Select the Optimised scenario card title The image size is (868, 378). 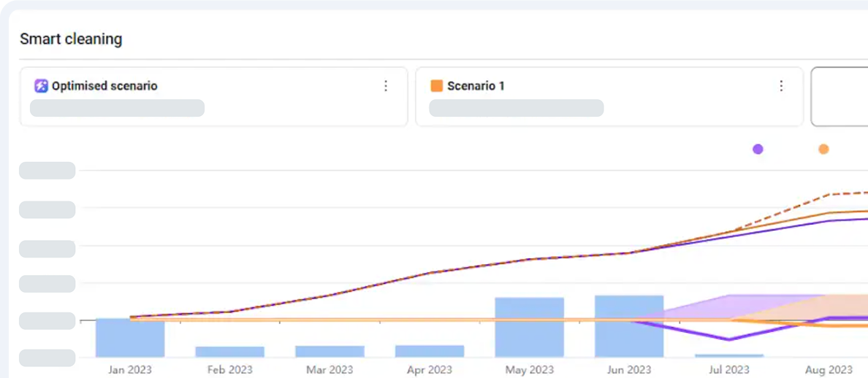[x=104, y=85]
